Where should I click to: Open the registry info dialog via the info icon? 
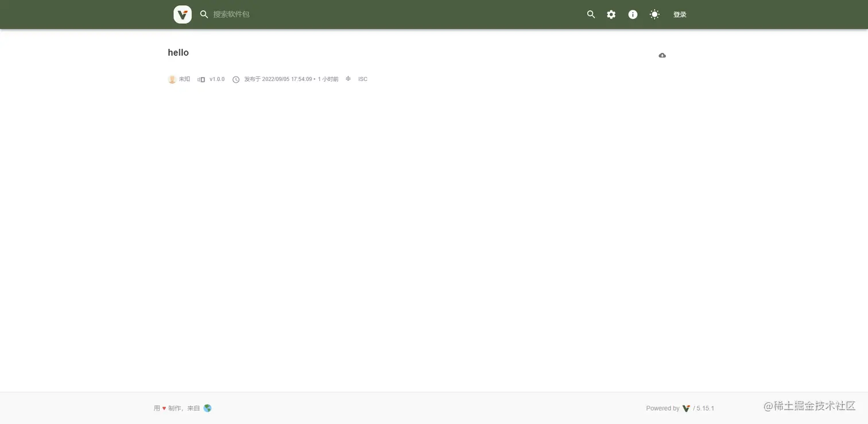(633, 14)
